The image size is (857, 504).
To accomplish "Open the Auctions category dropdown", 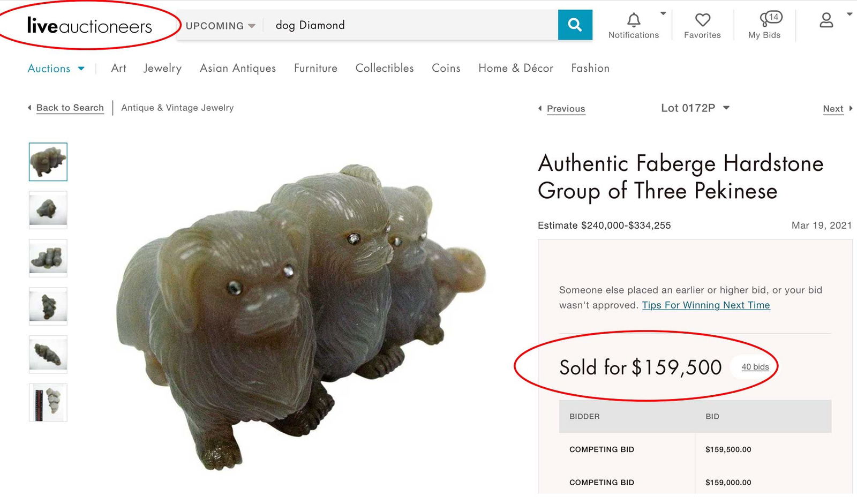I will (x=56, y=69).
